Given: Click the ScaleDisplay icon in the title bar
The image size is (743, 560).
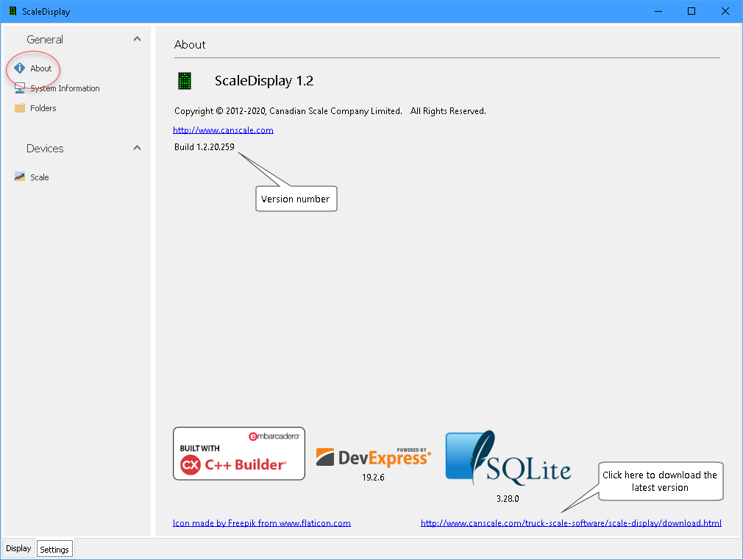Looking at the screenshot, I should (12, 11).
